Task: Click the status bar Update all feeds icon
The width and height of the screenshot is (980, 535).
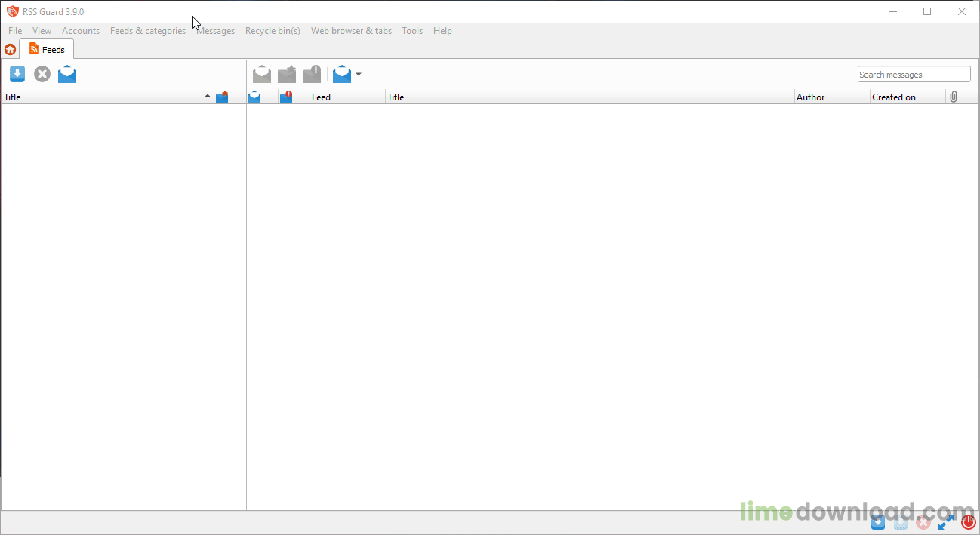Action: (878, 522)
